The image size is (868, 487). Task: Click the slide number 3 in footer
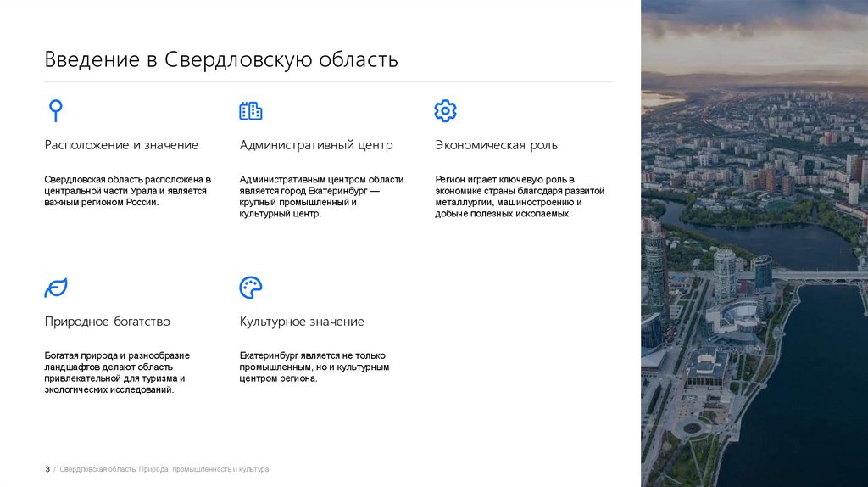[47, 469]
